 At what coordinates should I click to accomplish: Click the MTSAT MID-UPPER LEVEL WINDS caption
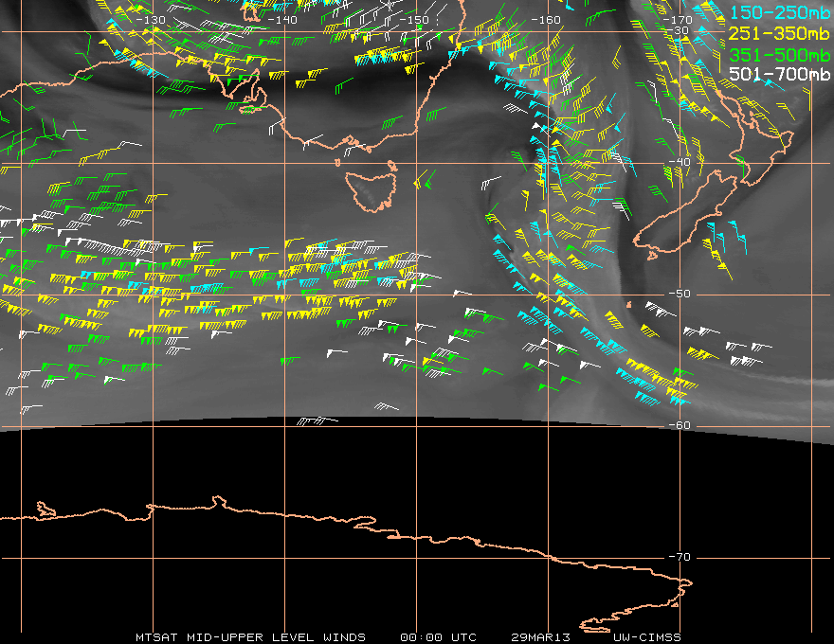pyautogui.click(x=250, y=637)
